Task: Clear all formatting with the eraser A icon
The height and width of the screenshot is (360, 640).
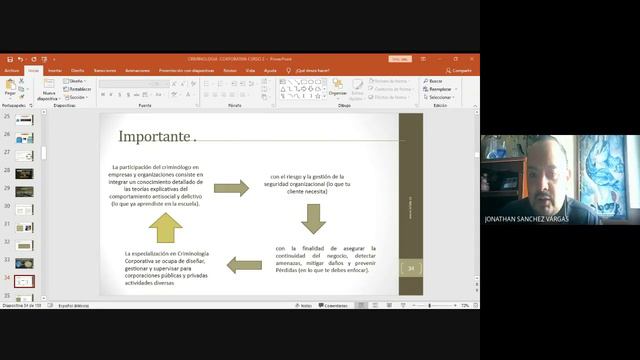Action: tap(193, 84)
